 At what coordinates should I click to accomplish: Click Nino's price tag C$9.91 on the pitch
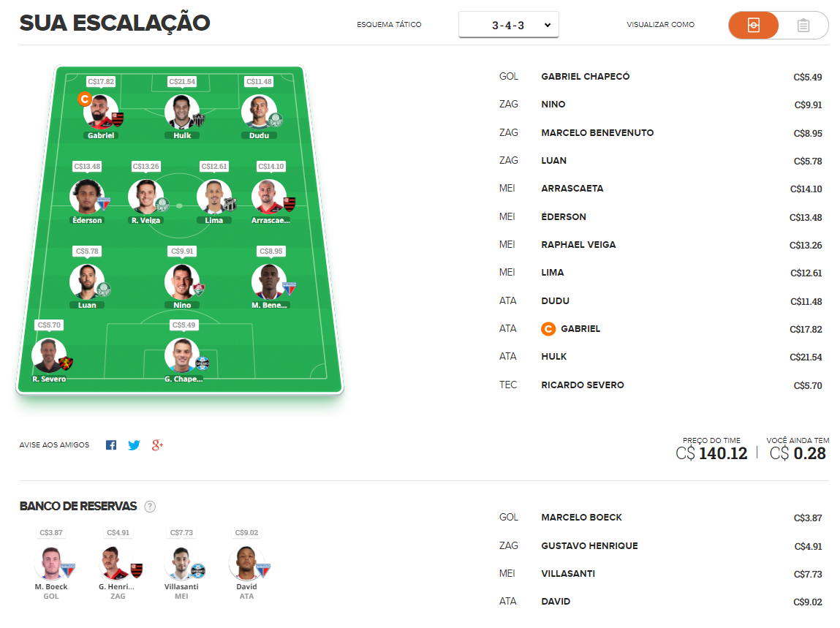182,251
